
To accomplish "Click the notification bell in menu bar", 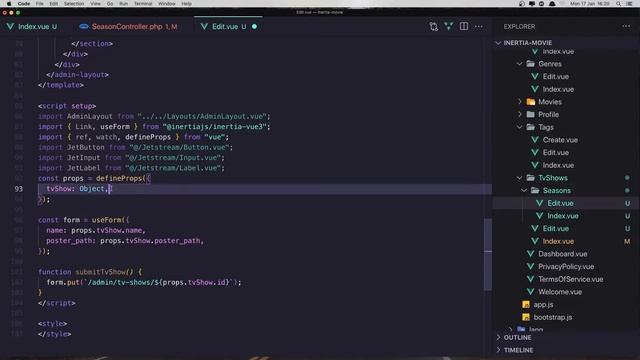I will pyautogui.click(x=552, y=4).
